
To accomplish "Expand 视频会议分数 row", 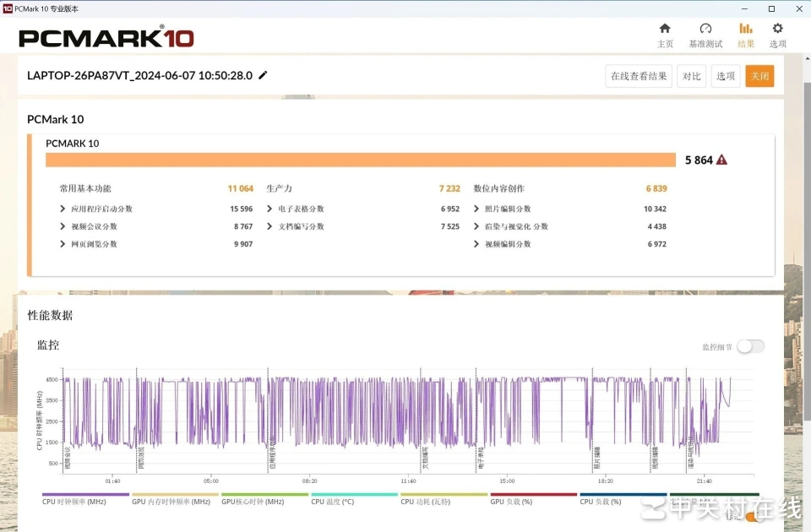I will pos(63,226).
